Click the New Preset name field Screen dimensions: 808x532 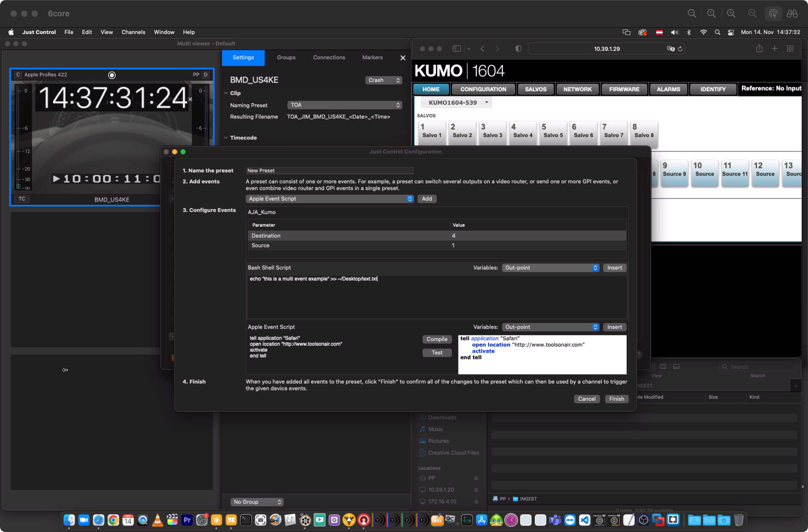pyautogui.click(x=329, y=171)
